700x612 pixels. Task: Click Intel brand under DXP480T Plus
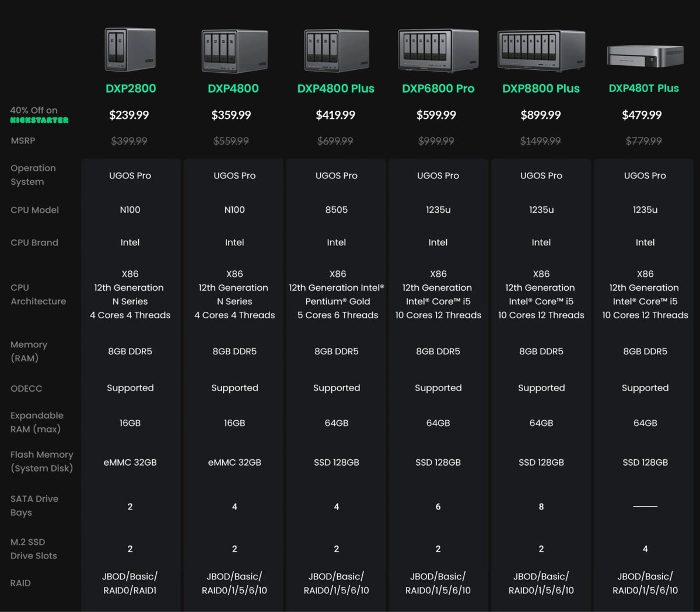tap(645, 242)
